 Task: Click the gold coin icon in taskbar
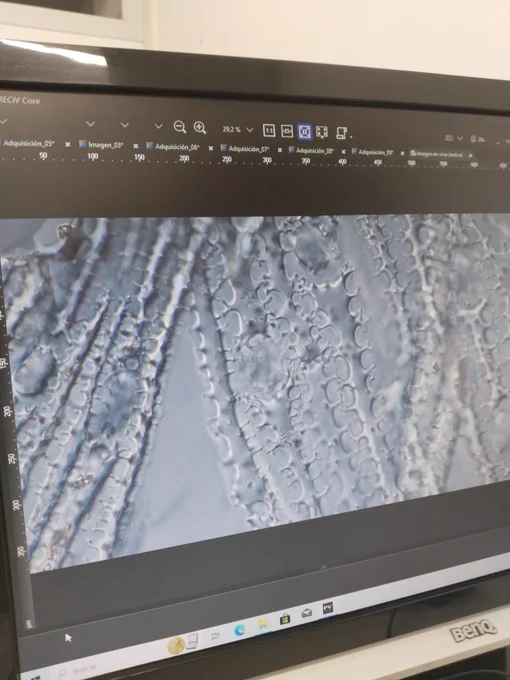[x=176, y=645]
